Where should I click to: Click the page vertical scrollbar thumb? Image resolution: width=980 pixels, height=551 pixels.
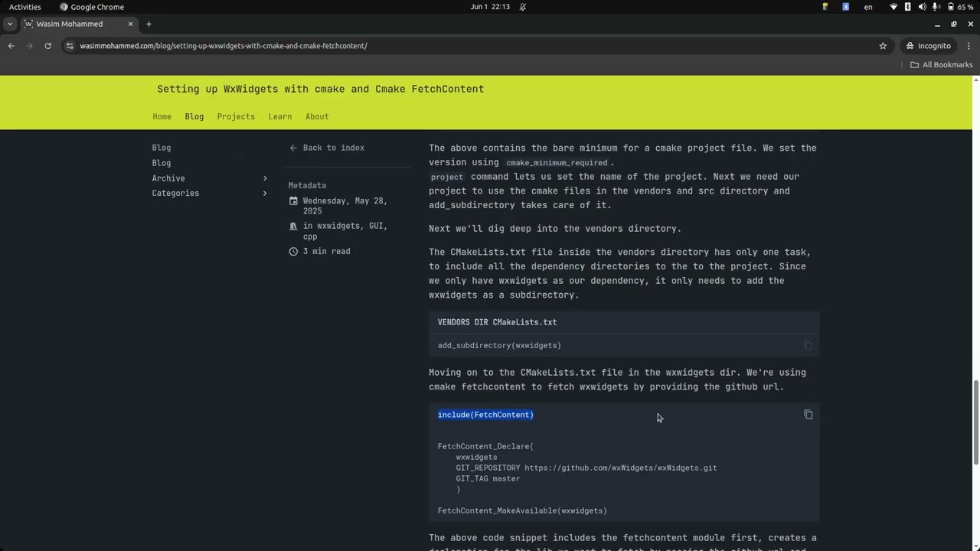[975, 422]
